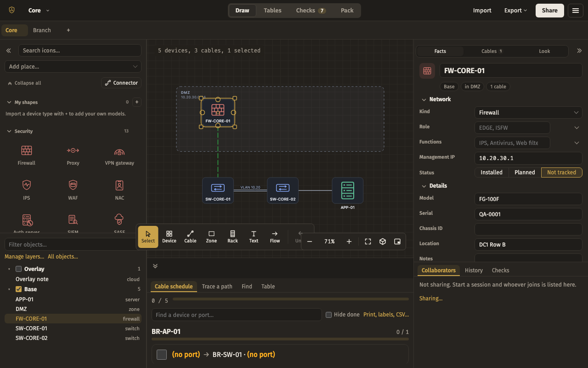Open the Add place dropdown

point(73,67)
